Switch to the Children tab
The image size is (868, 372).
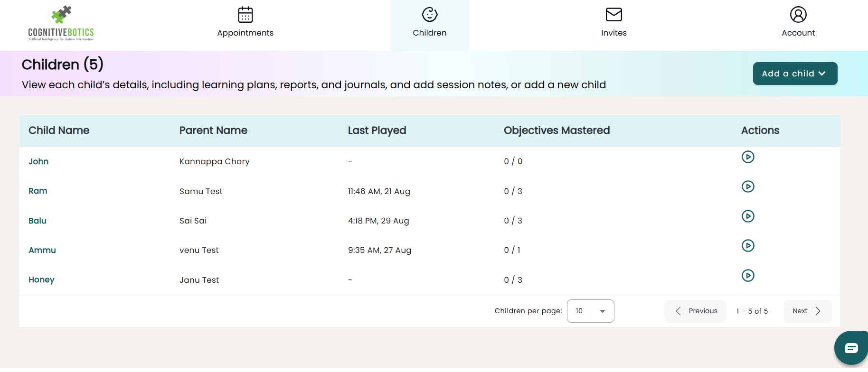click(x=429, y=23)
